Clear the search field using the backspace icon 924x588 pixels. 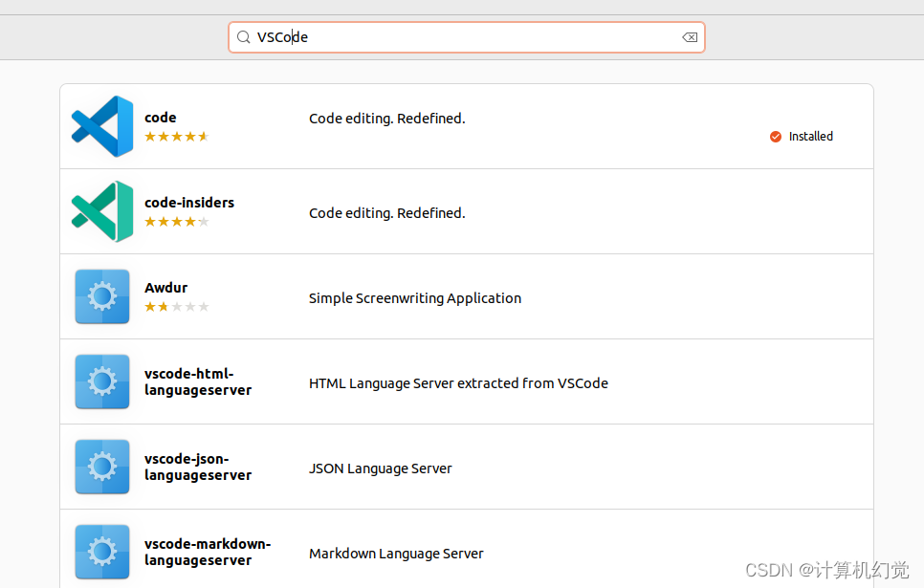[689, 36]
